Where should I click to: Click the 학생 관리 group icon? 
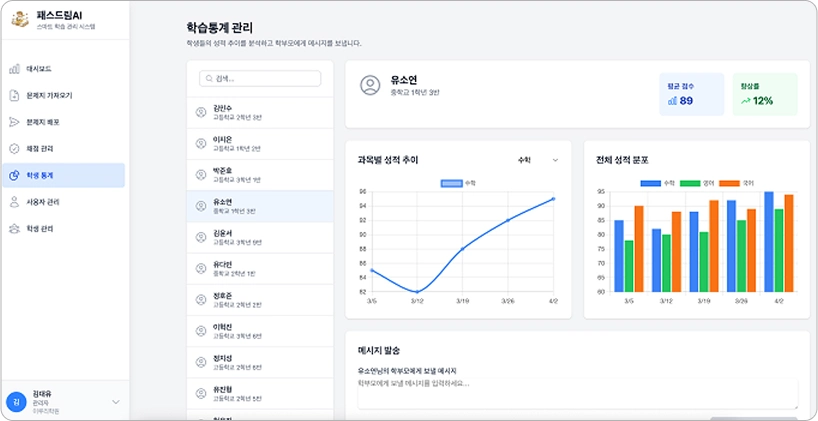point(14,228)
